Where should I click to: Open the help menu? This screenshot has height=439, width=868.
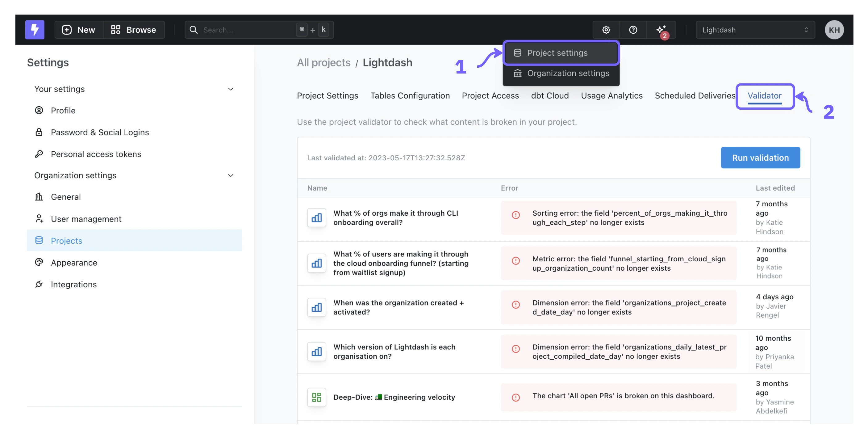coord(633,30)
